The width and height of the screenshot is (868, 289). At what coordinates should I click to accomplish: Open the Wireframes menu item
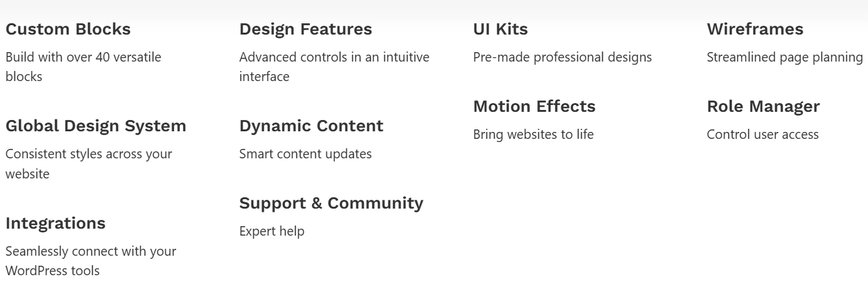(x=755, y=29)
